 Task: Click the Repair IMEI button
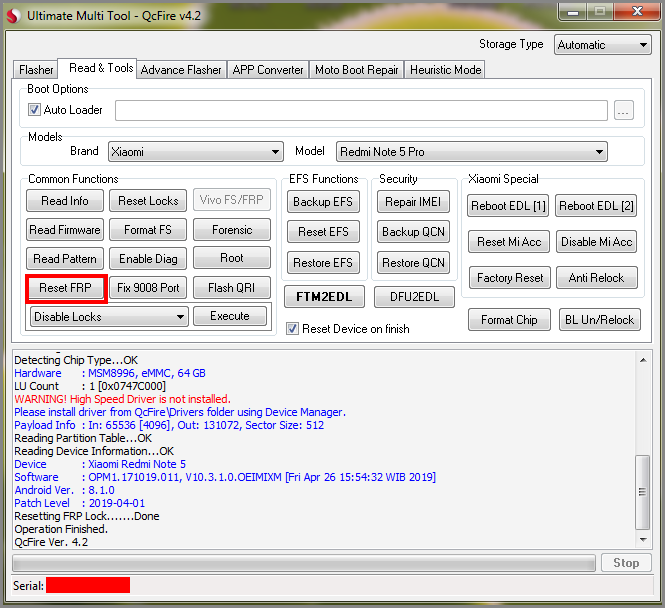click(x=413, y=202)
